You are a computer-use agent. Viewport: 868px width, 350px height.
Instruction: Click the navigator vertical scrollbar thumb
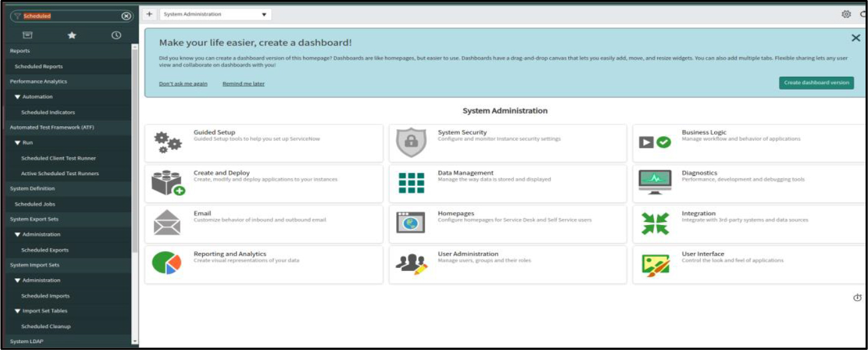(135, 152)
